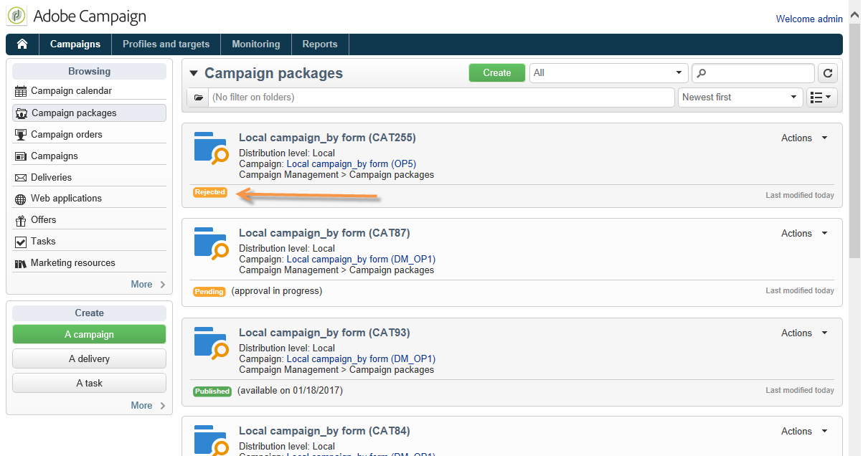The image size is (868, 456).
Task: Switch to the Monitoring tab
Action: (256, 44)
